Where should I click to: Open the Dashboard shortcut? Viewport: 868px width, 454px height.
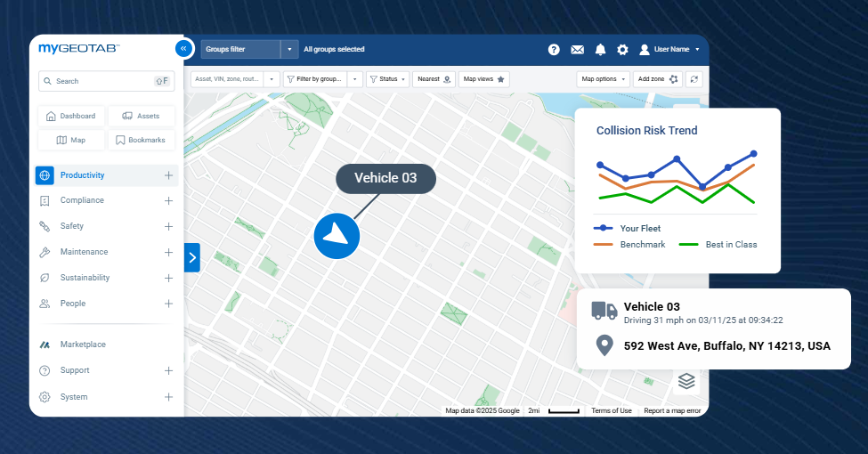click(71, 116)
